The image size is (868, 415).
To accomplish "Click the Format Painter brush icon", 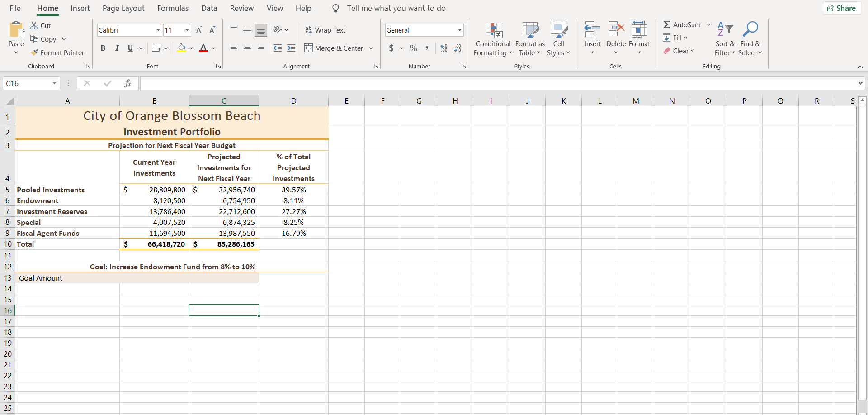I will coord(34,53).
